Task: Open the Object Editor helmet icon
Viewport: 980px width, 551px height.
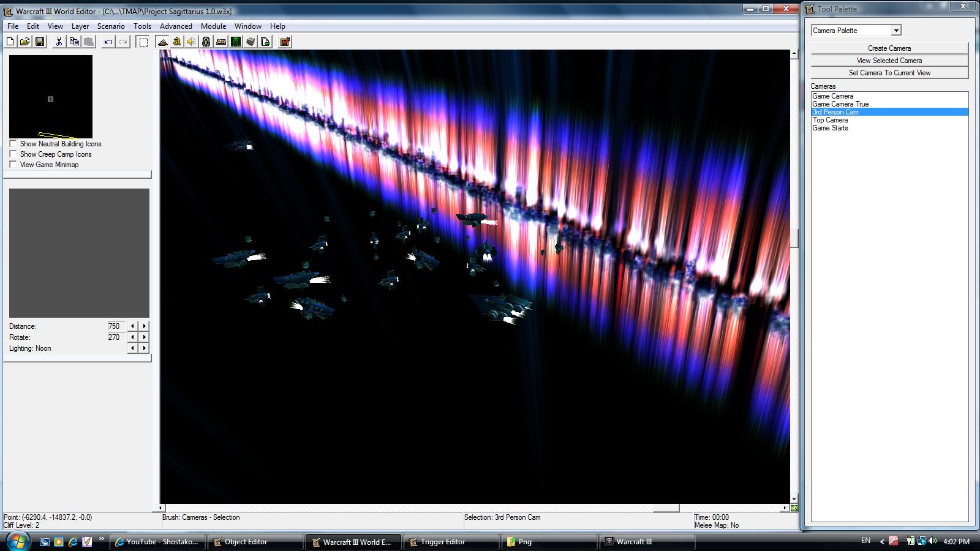Action: click(x=206, y=42)
